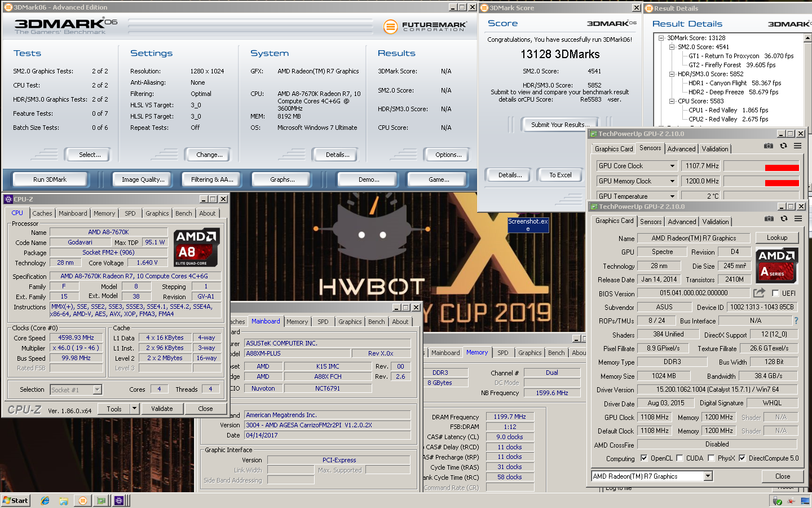This screenshot has height=508, width=812.
Task: Select HDR2 - Deep Freeze result row
Action: click(733, 92)
